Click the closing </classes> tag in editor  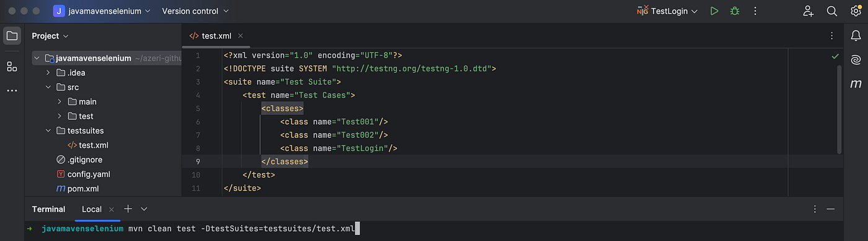285,161
